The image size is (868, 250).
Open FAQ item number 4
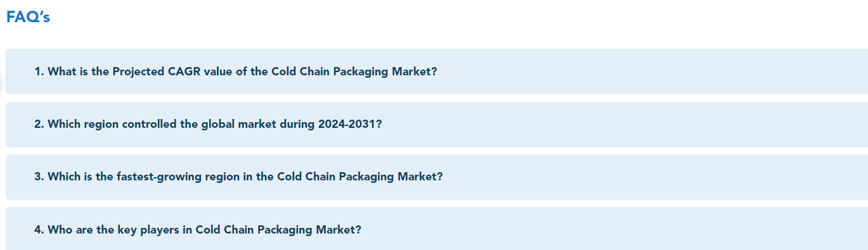[437, 228]
